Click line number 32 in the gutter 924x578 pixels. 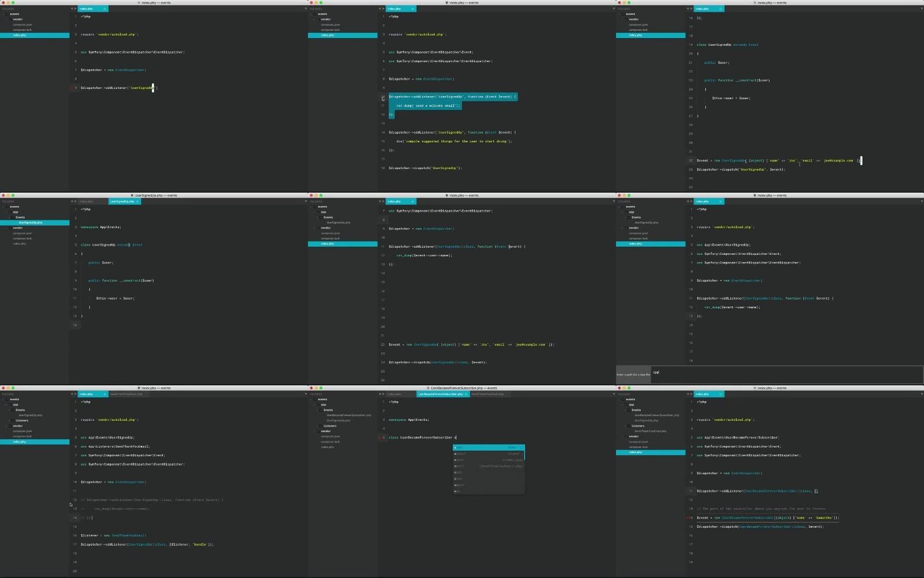click(x=690, y=161)
